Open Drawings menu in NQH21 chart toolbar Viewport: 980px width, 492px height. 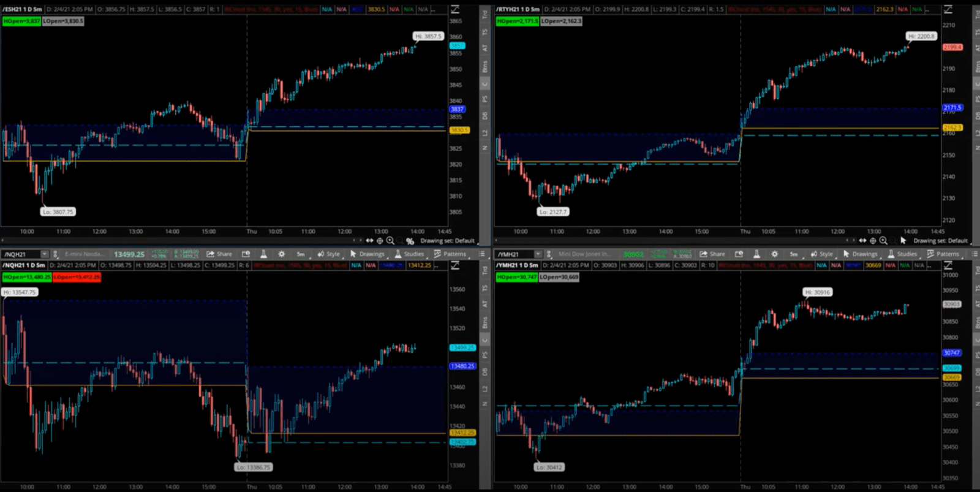click(367, 254)
